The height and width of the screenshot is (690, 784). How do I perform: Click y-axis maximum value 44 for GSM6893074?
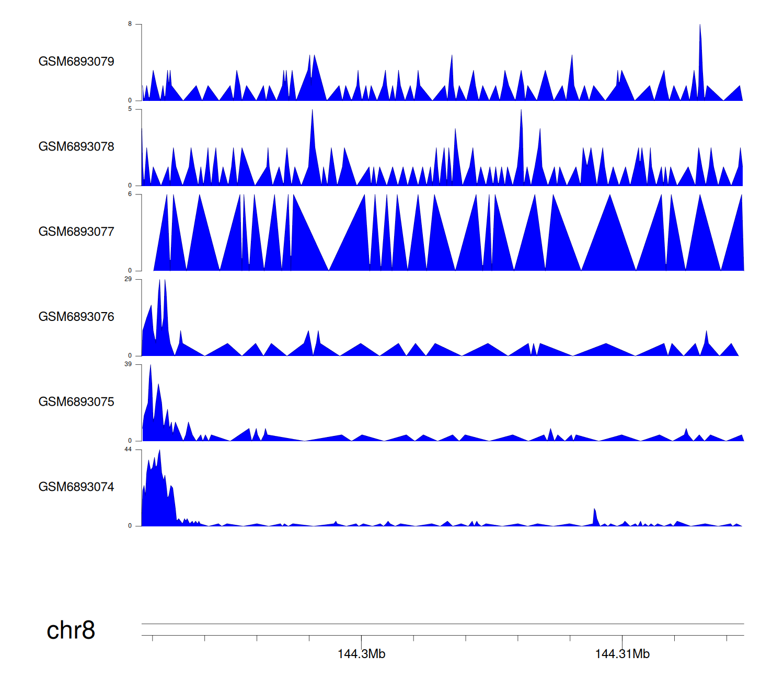(x=129, y=450)
